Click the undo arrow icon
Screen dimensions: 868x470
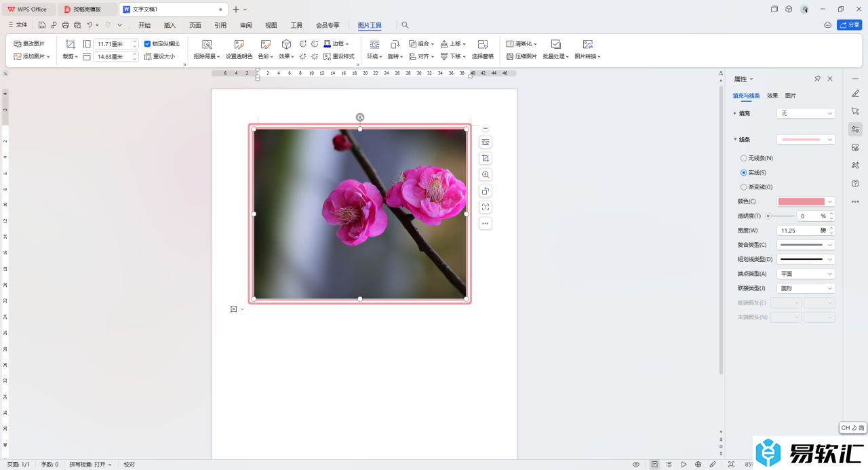coord(90,25)
